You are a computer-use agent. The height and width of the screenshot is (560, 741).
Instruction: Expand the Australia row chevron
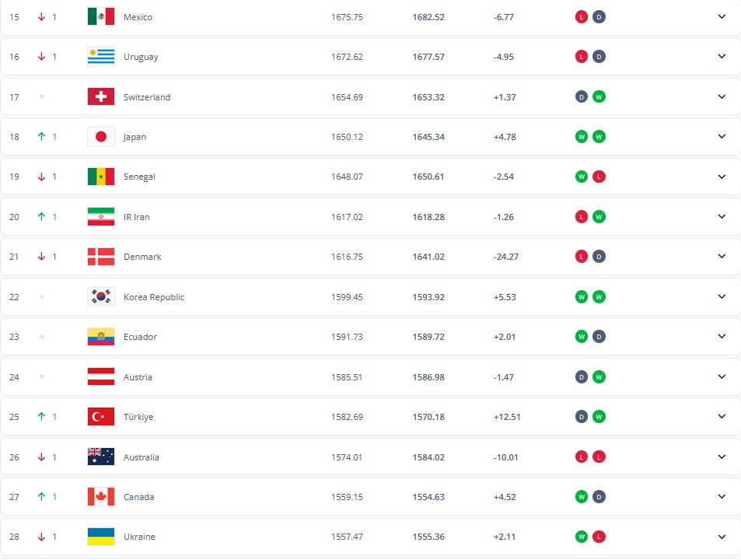[722, 457]
